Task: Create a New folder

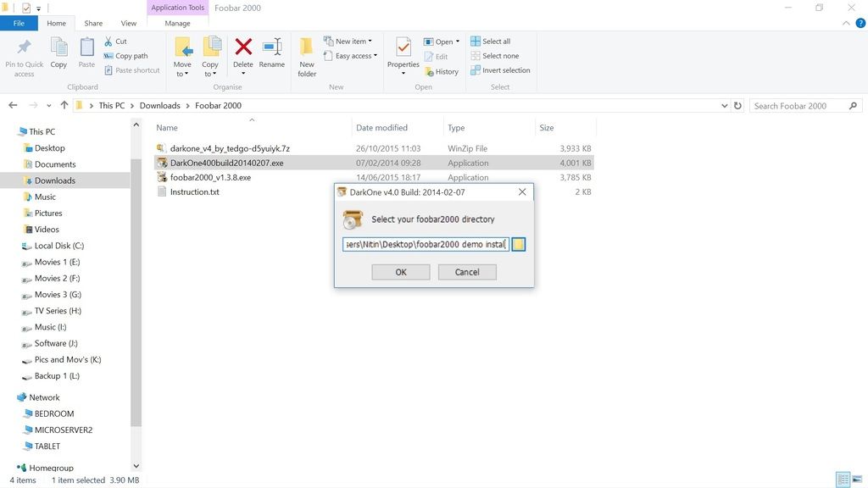Action: (x=307, y=57)
